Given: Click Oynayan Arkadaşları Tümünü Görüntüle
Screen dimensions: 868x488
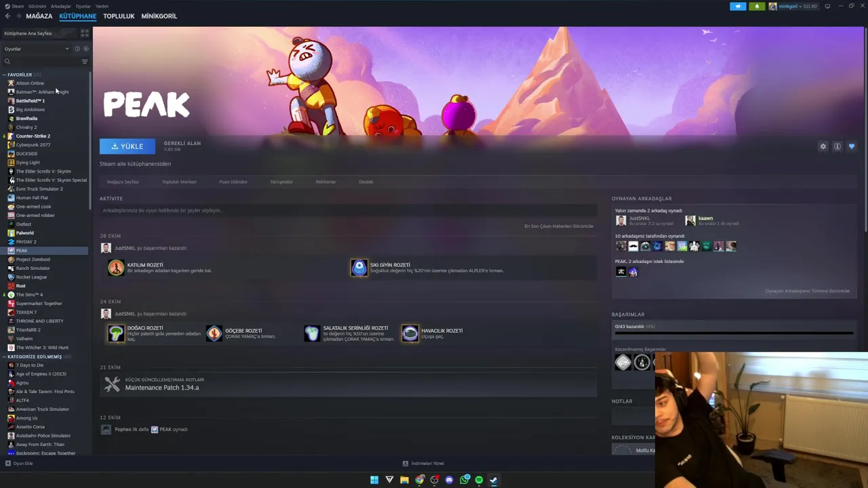Looking at the screenshot, I should pos(807,291).
